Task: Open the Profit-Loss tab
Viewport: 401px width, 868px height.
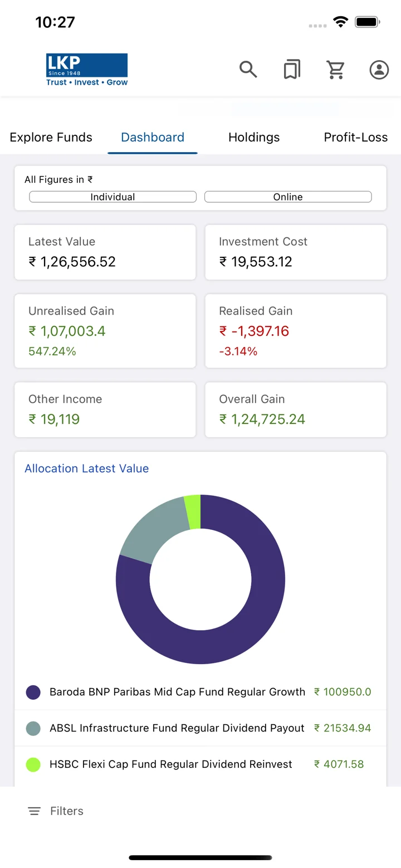Action: tap(356, 137)
